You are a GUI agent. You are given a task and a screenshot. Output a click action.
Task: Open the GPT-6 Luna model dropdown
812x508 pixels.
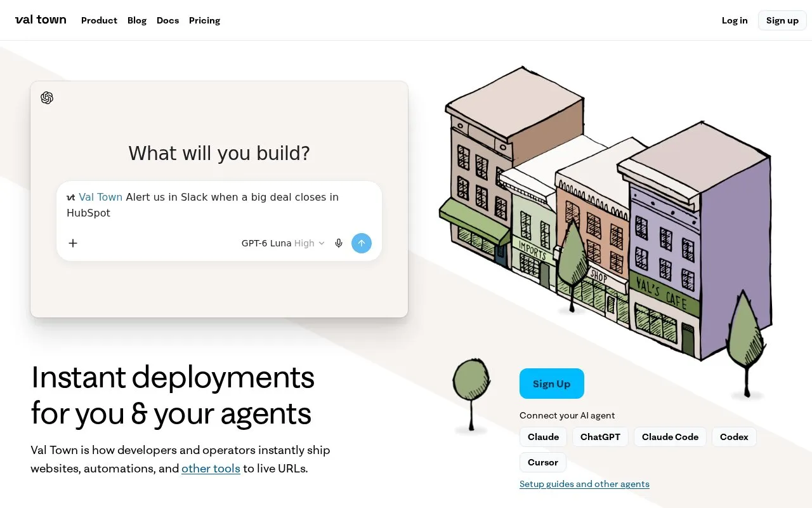coord(283,243)
